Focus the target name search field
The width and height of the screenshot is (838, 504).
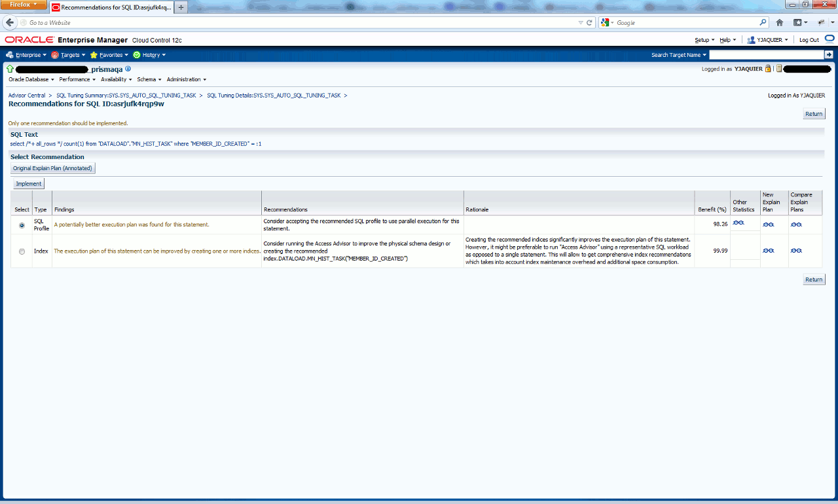click(x=766, y=55)
